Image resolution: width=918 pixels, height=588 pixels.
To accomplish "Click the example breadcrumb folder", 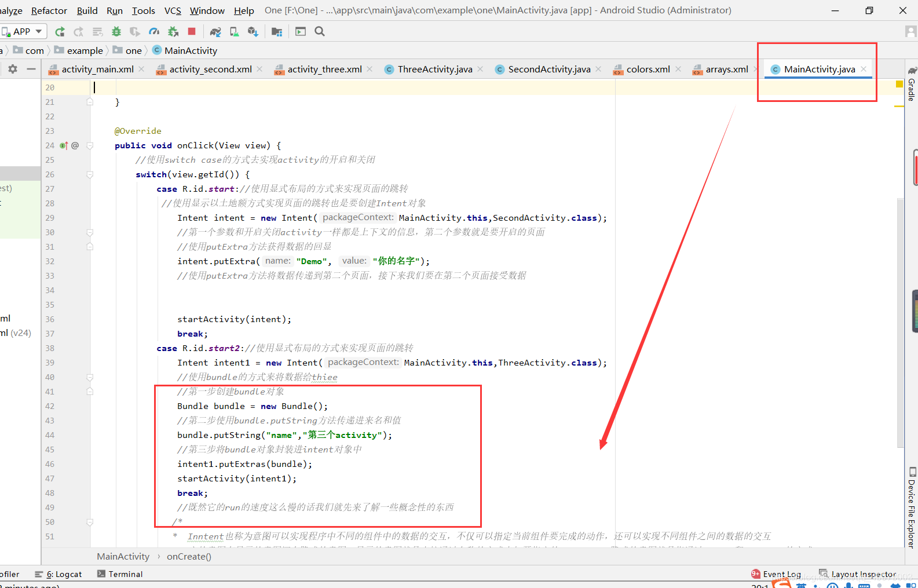I will 79,50.
